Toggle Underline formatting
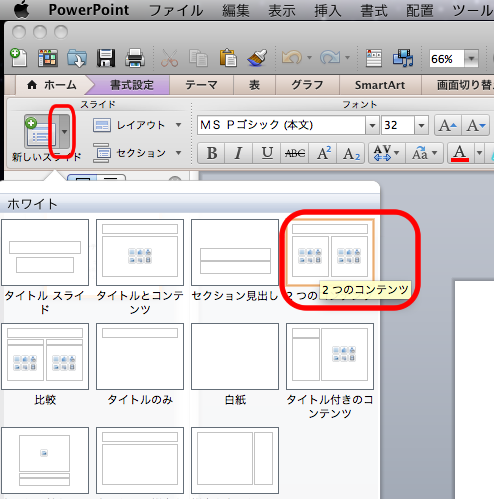The width and height of the screenshot is (494, 499). click(x=267, y=153)
